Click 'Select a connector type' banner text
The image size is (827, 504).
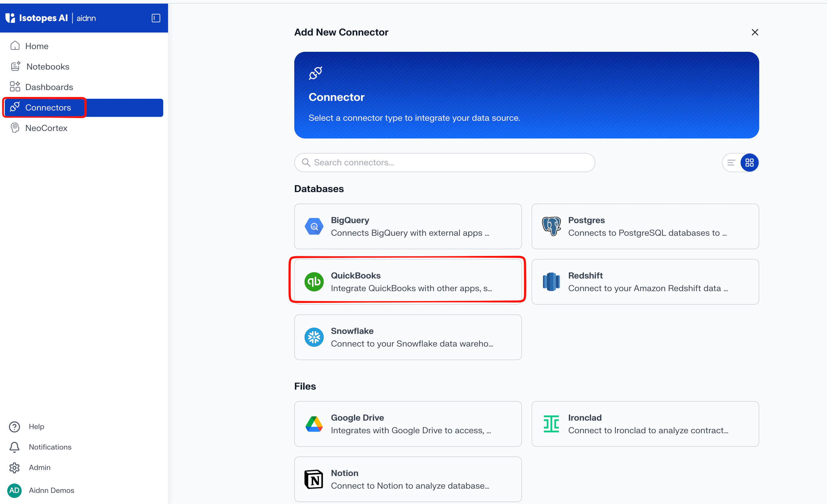point(414,118)
